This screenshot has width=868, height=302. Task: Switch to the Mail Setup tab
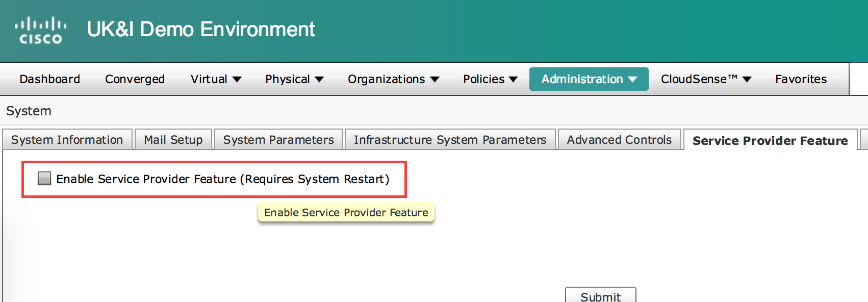coord(173,140)
